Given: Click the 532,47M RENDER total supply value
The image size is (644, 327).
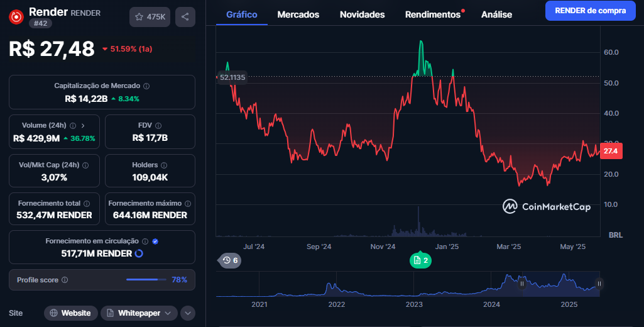Looking at the screenshot, I should click(x=54, y=215).
